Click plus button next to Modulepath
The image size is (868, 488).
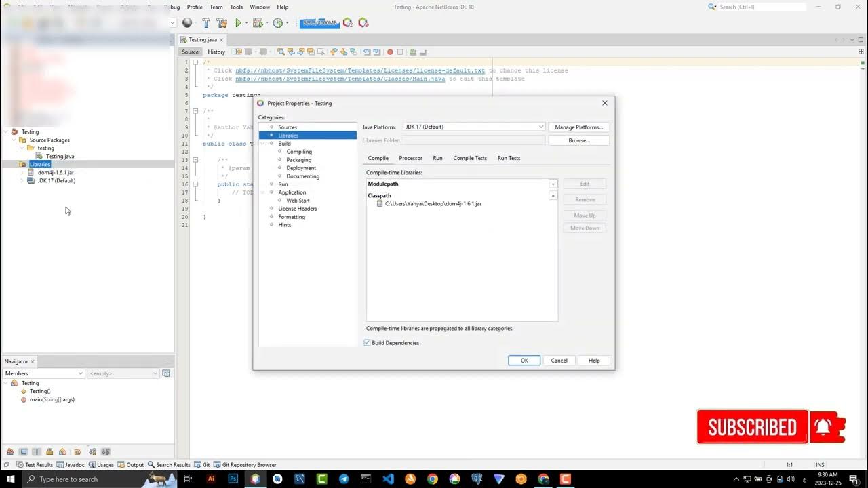553,184
